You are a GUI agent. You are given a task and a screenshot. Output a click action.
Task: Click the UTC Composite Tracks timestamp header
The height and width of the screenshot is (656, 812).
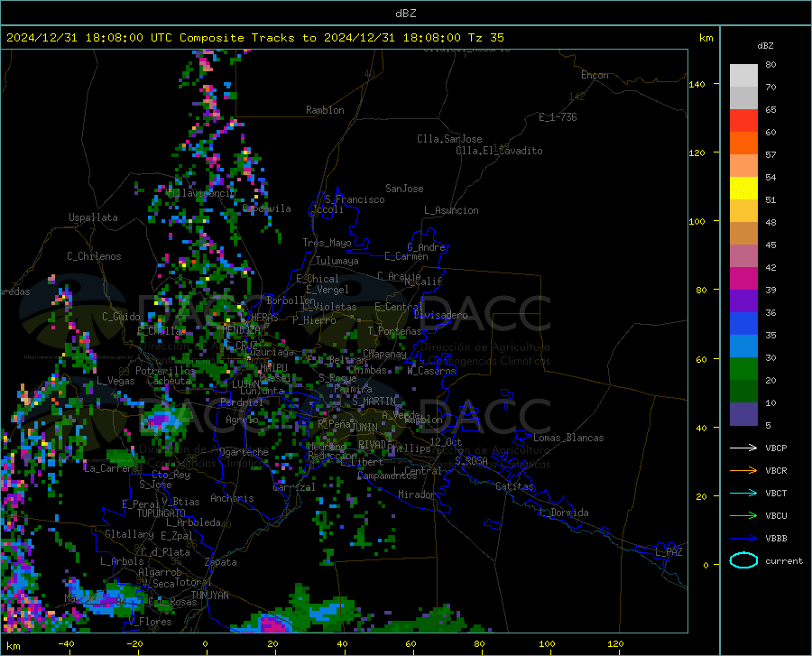tap(255, 38)
